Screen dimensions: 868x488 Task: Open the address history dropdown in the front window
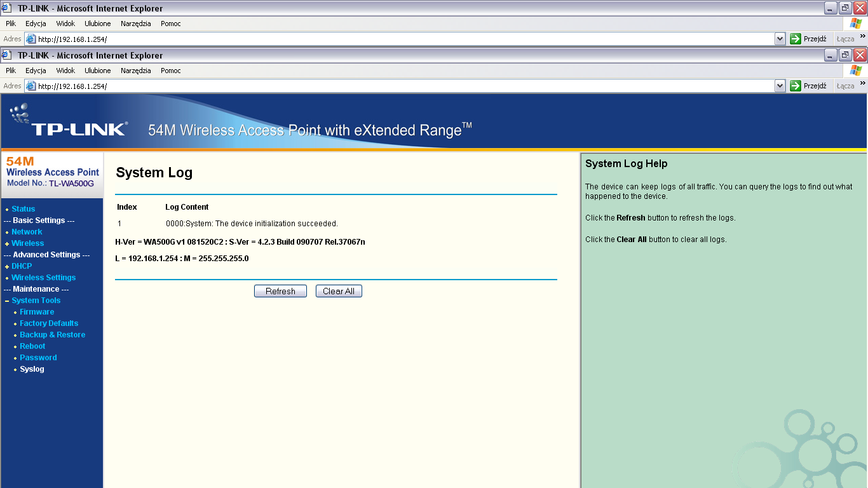pos(780,86)
